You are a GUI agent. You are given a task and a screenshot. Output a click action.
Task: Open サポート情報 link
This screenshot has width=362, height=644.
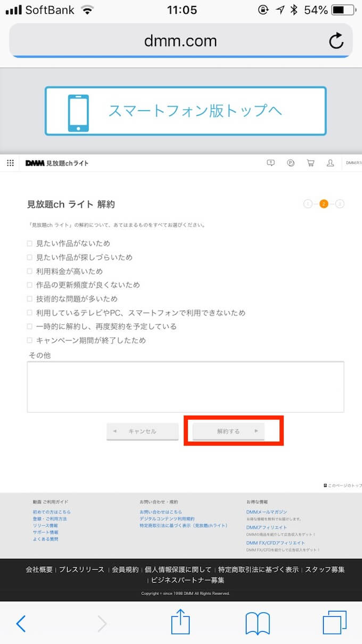tap(45, 532)
